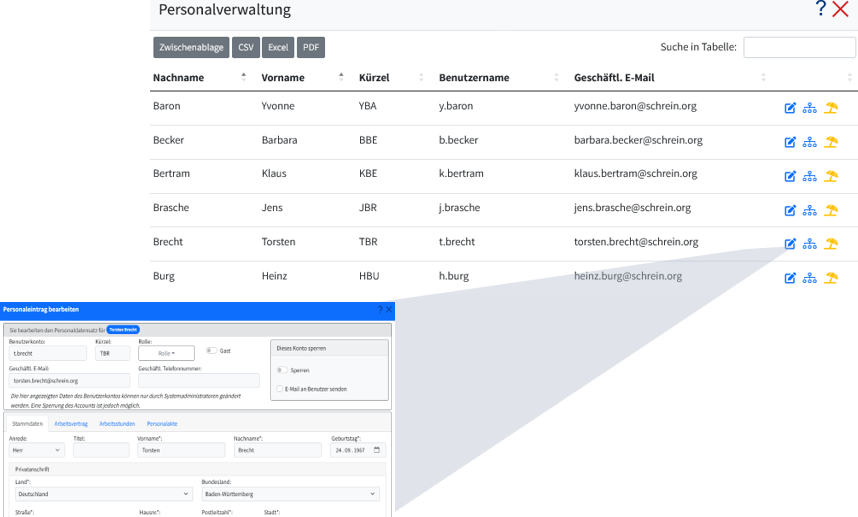Click the Vorname field with Torsten

(x=181, y=450)
